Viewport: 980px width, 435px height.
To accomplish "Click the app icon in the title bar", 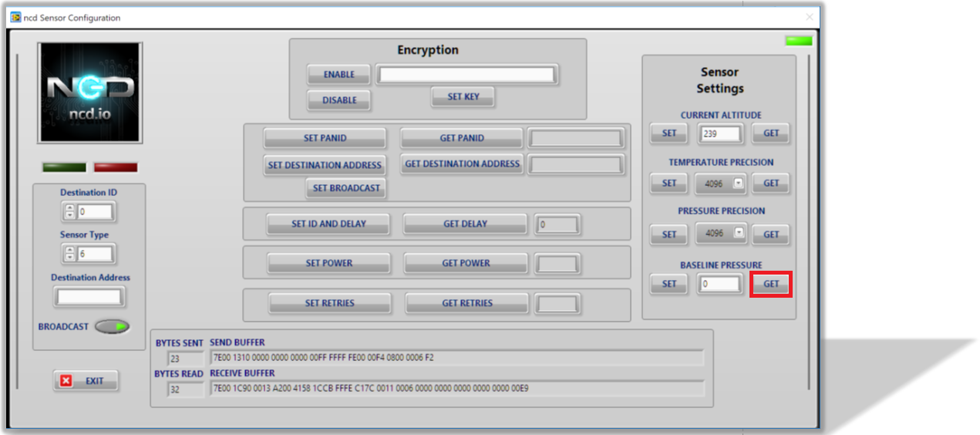I will [15, 17].
